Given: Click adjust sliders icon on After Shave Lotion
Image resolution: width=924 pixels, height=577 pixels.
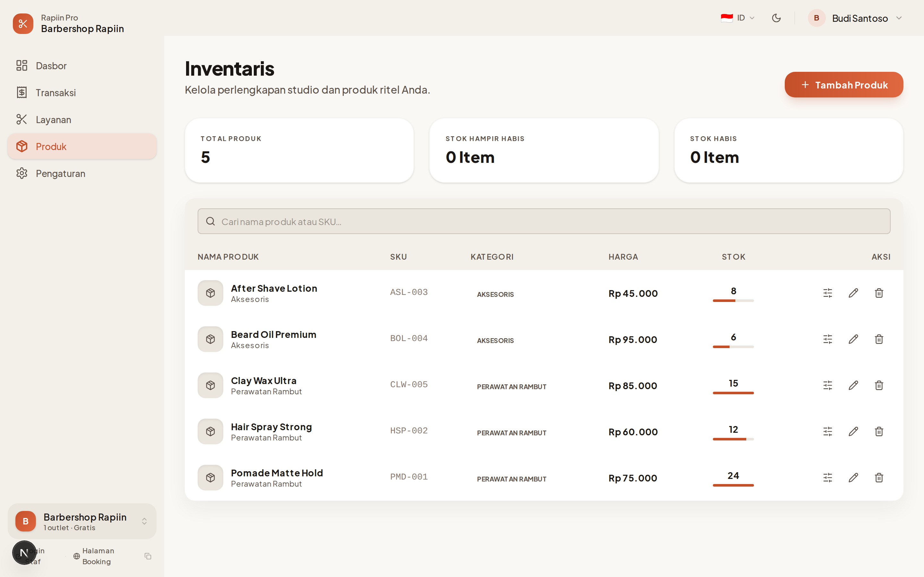Looking at the screenshot, I should point(827,293).
